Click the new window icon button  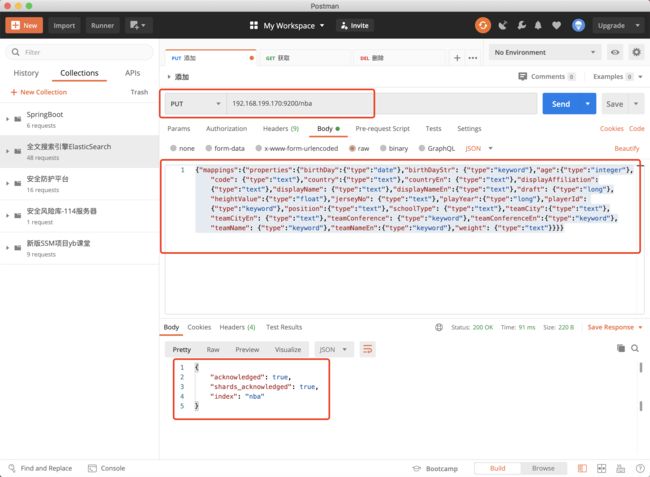pyautogui.click(x=138, y=25)
